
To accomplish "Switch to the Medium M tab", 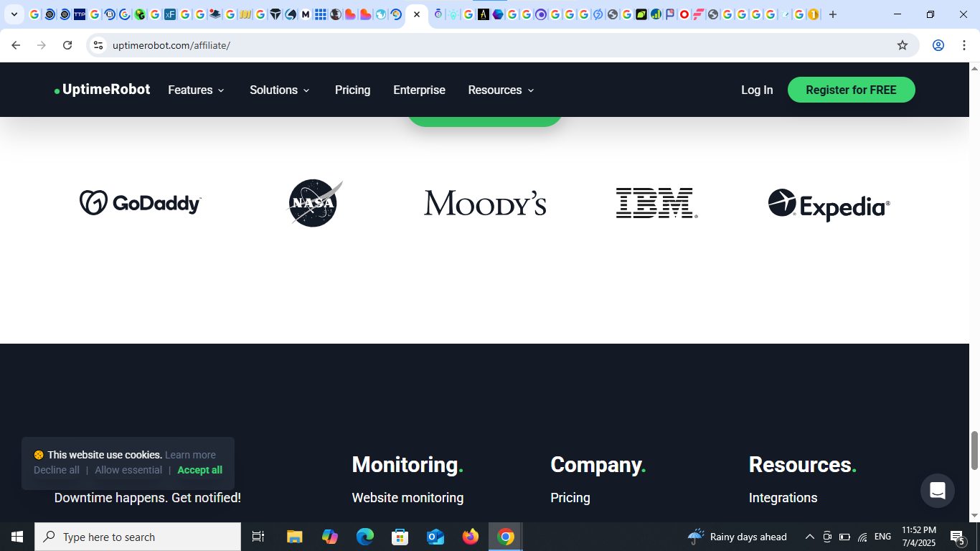I will (306, 14).
